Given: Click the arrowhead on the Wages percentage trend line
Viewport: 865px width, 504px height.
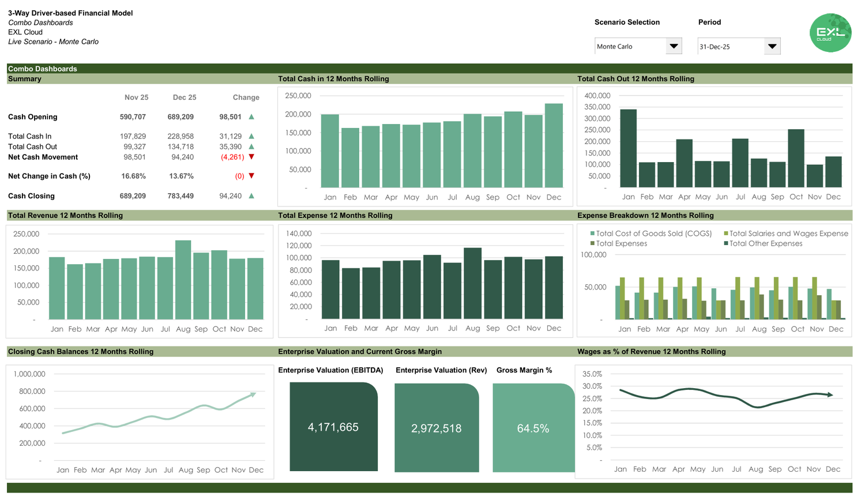Looking at the screenshot, I should (830, 394).
